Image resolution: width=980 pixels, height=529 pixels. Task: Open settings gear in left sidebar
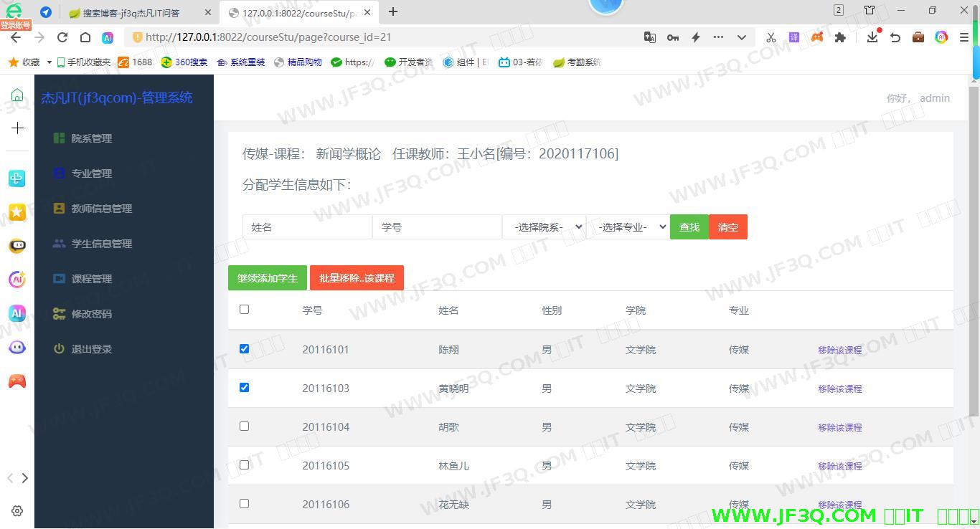pos(17,511)
